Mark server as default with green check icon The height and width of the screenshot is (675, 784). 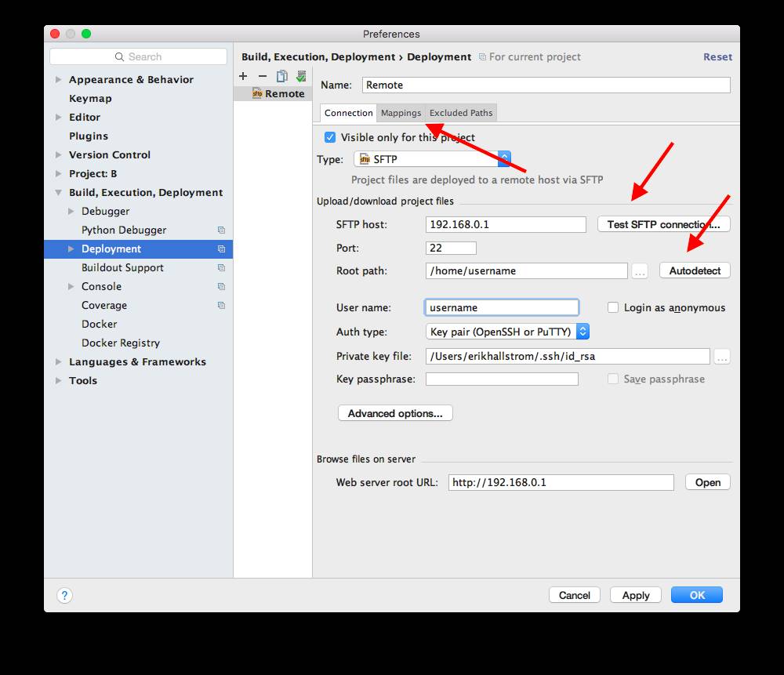(301, 76)
